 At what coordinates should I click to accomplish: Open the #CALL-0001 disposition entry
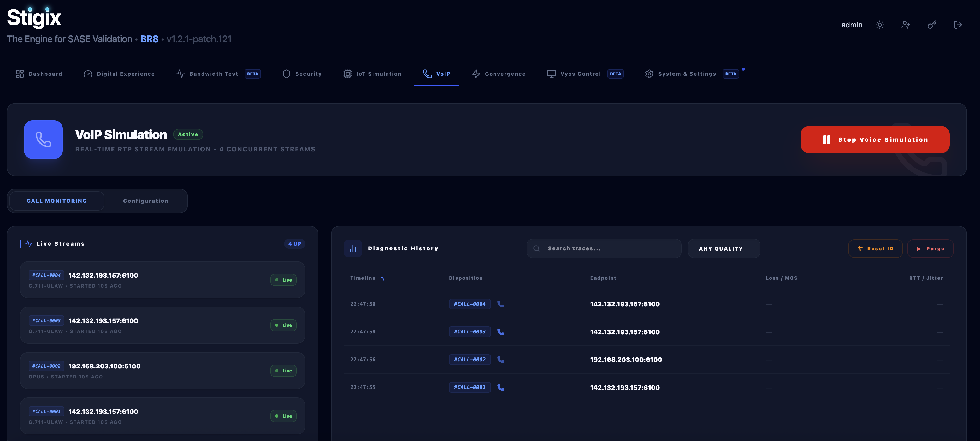[469, 388]
